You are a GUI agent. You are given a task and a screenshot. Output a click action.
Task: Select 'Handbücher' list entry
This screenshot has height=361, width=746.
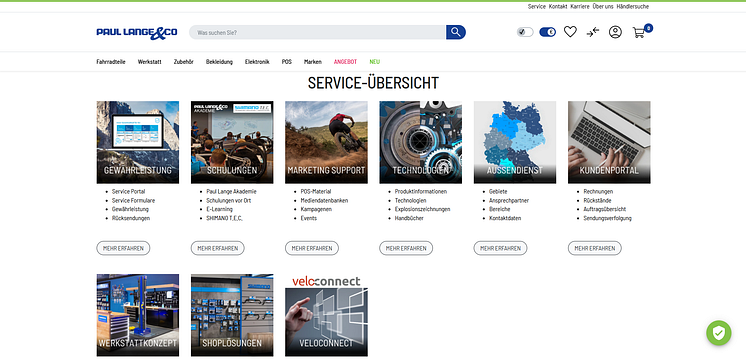[409, 218]
